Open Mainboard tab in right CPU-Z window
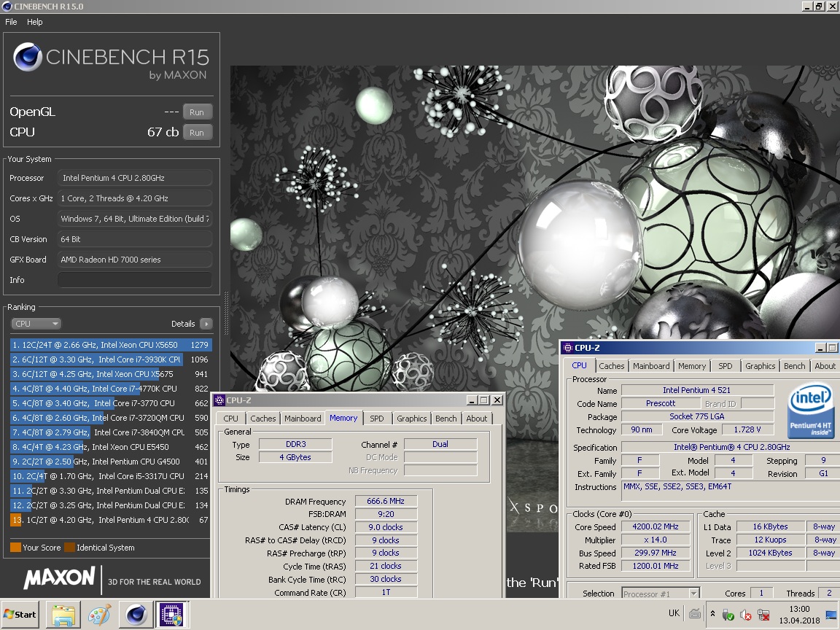The height and width of the screenshot is (630, 840). 651,366
